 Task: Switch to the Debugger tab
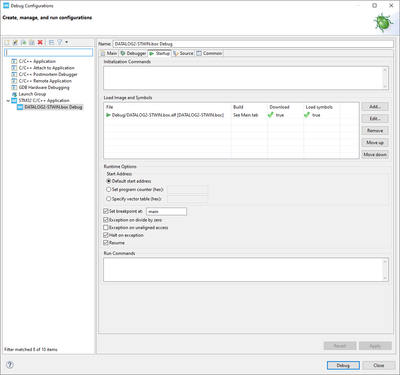coord(133,53)
